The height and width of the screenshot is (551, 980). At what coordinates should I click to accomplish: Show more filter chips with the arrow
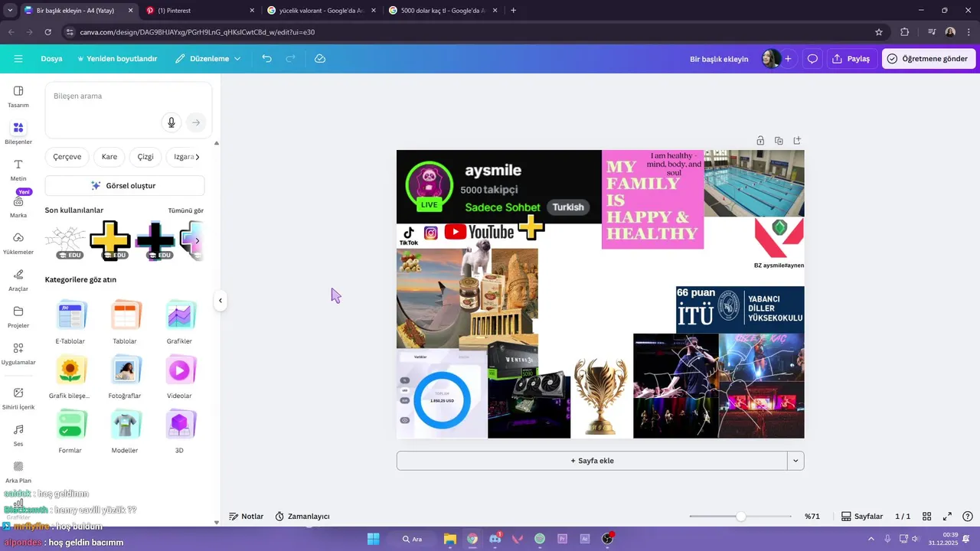[198, 157]
